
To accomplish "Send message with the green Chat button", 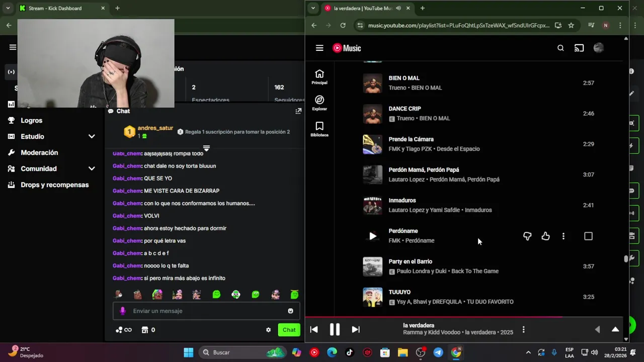I will point(289,330).
